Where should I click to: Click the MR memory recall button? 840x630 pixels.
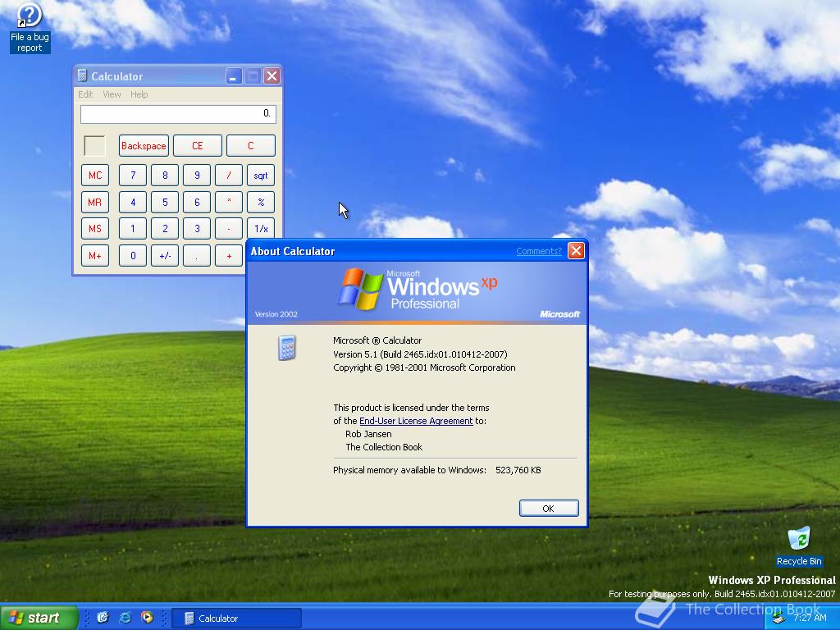pyautogui.click(x=95, y=202)
